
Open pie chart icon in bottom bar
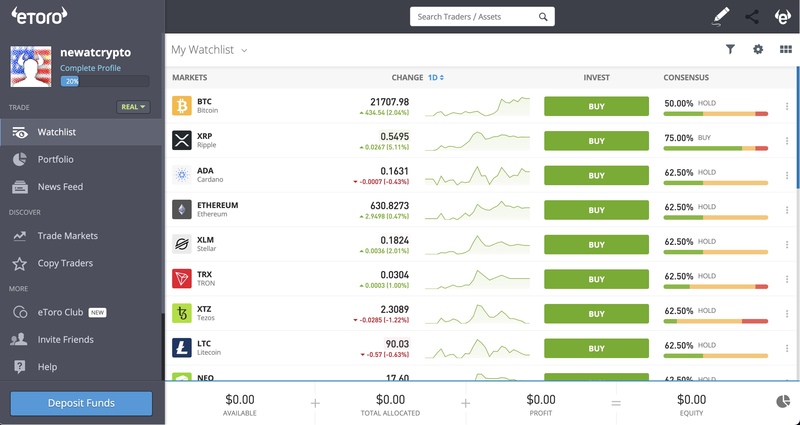point(783,402)
